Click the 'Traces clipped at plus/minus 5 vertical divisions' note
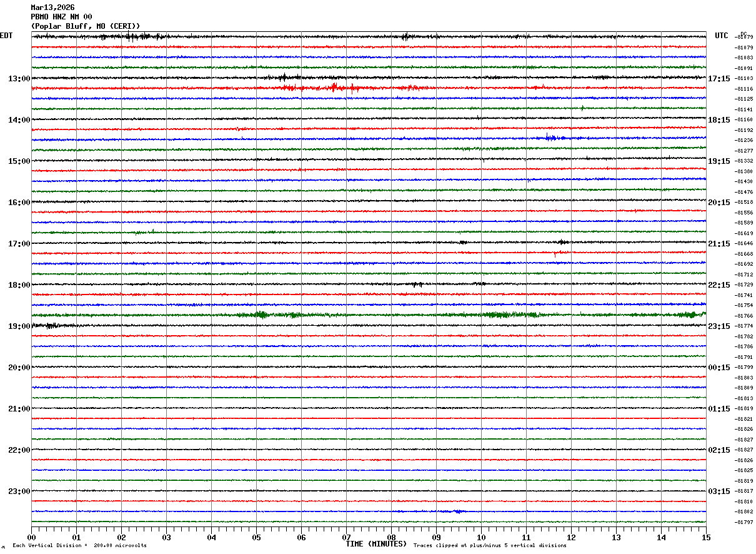Viewport: 756px width, 554px height. pyautogui.click(x=490, y=546)
